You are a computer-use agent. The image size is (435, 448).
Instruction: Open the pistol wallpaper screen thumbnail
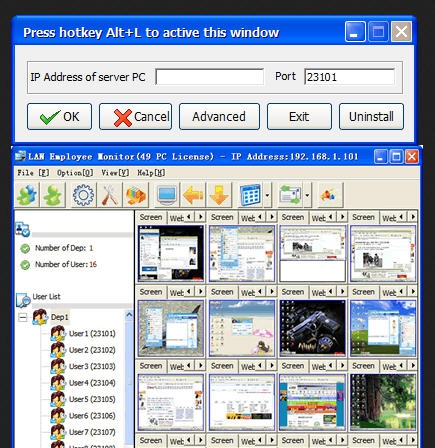point(312,328)
